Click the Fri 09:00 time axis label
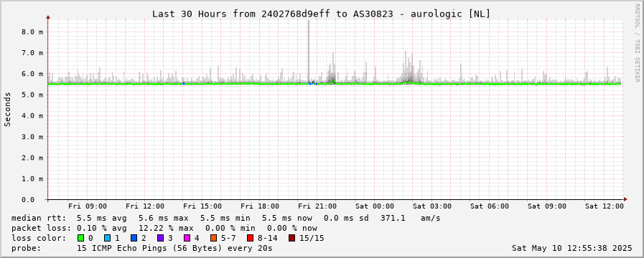 point(88,206)
